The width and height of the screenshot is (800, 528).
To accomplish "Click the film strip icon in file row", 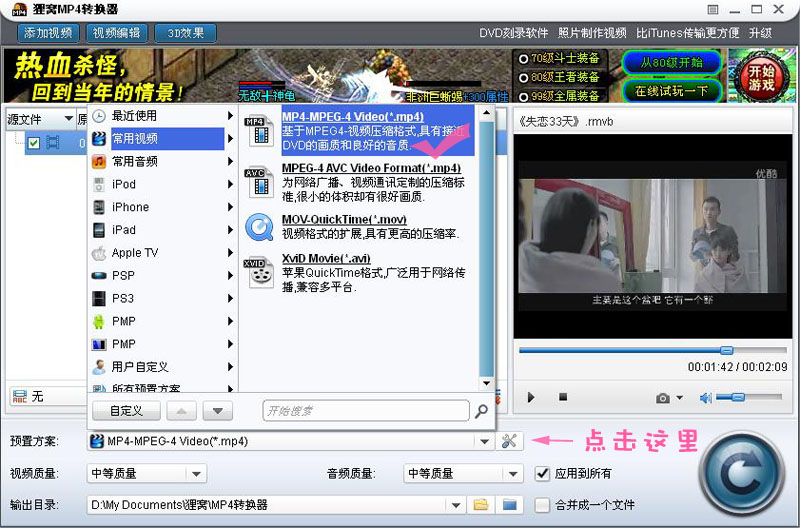I will (53, 143).
